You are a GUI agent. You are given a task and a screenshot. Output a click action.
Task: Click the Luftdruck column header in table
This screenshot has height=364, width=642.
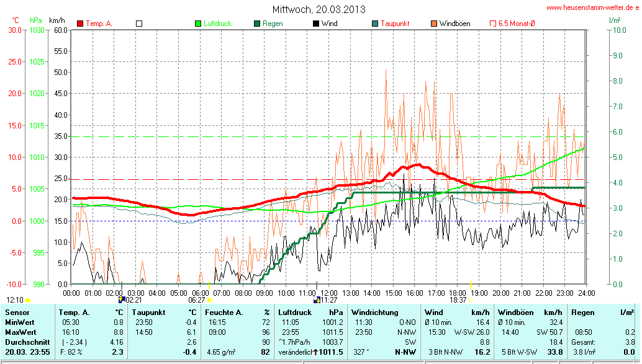(295, 313)
